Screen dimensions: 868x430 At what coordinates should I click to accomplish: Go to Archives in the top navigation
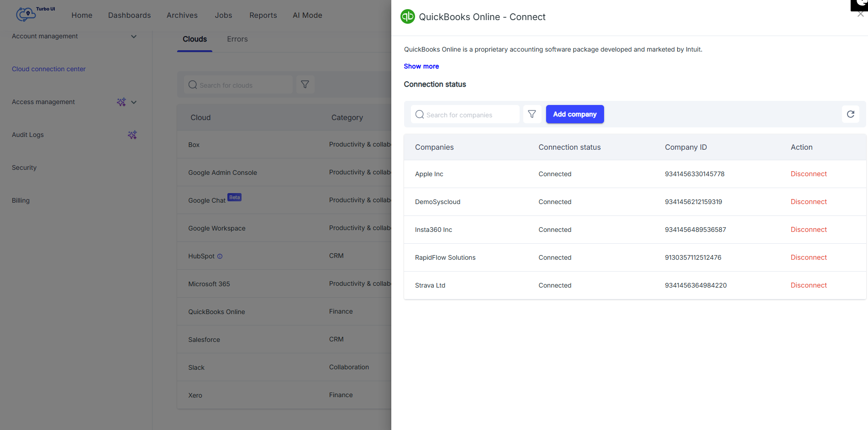coord(182,15)
